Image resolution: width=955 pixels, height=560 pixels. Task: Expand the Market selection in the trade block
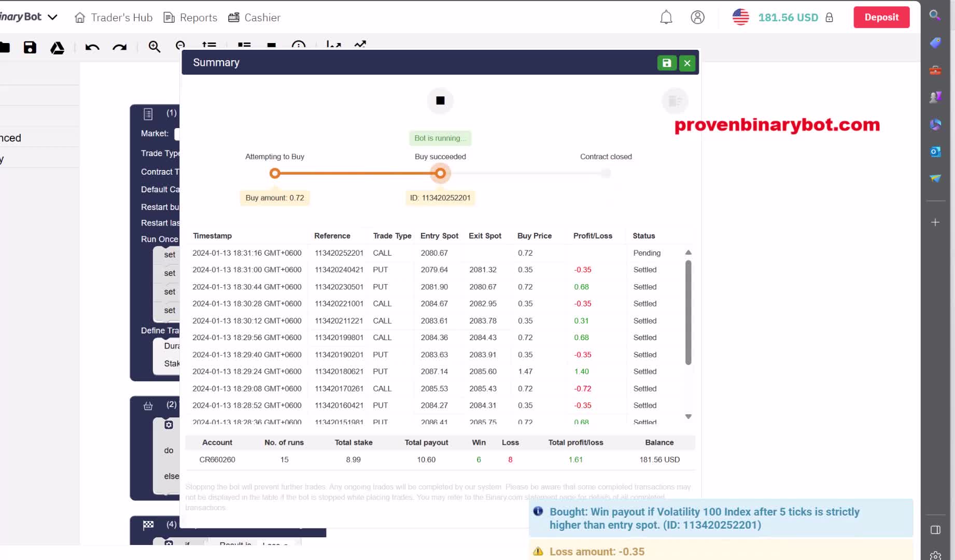click(x=179, y=133)
